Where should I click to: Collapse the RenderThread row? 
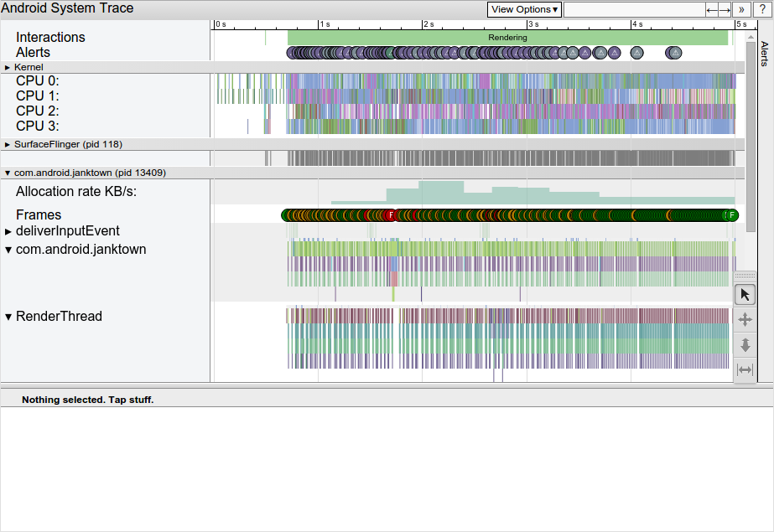[x=8, y=317]
